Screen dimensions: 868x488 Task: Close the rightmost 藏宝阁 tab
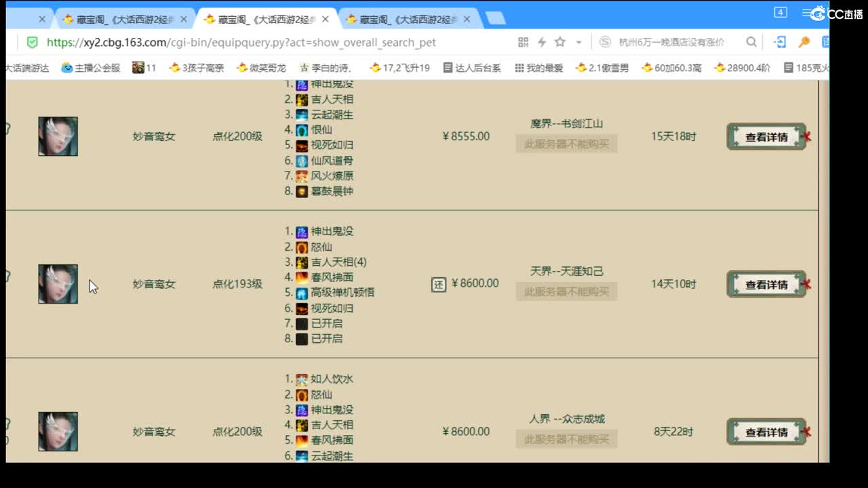[x=467, y=20]
